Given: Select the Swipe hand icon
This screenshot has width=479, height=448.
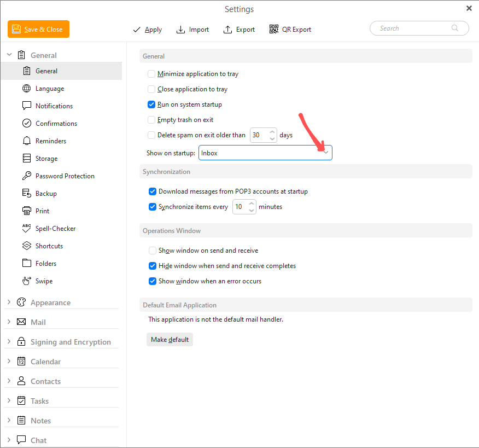Looking at the screenshot, I should tap(27, 281).
